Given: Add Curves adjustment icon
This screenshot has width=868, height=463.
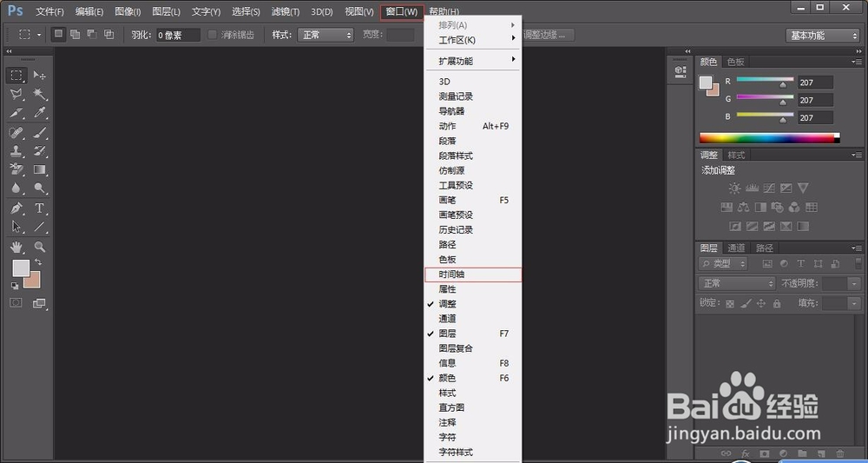Looking at the screenshot, I should coord(769,189).
